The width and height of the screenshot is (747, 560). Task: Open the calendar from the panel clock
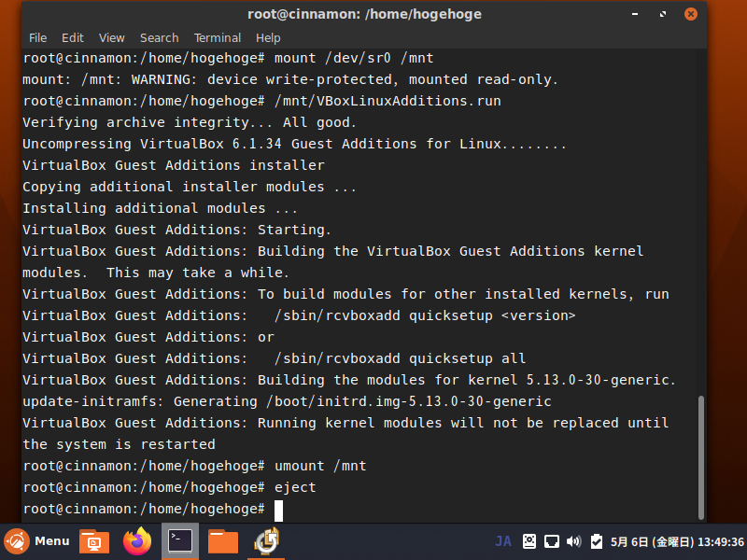pyautogui.click(x=677, y=542)
